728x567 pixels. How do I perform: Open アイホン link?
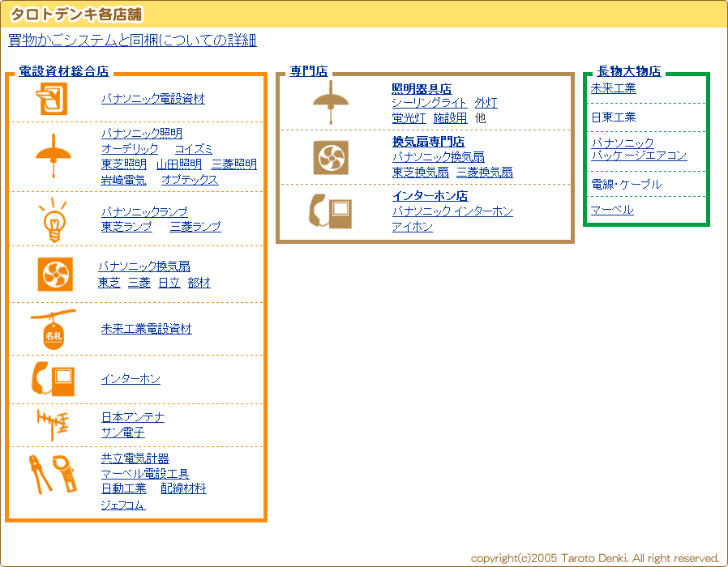[x=413, y=227]
